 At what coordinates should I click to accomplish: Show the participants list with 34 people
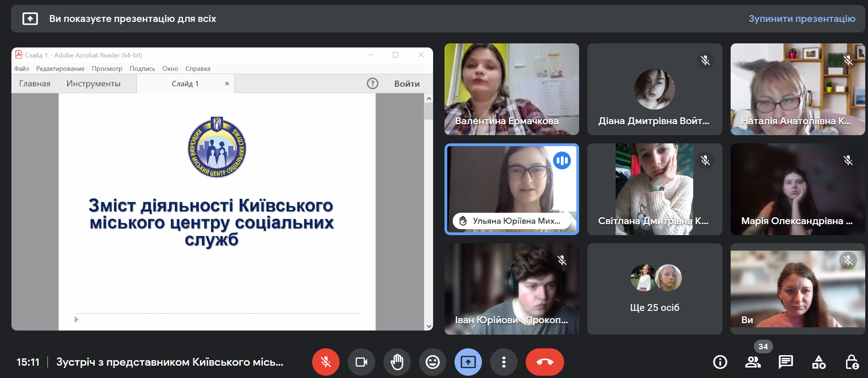pos(753,362)
